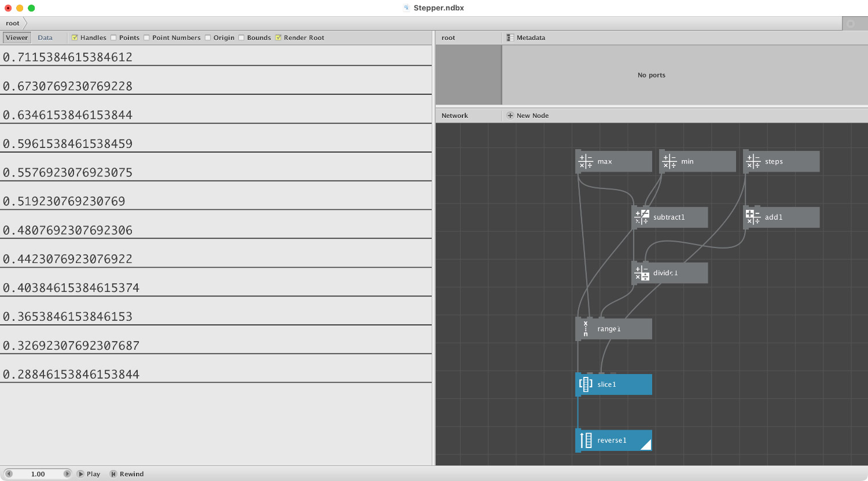Open the Metadata button
This screenshot has width=868, height=481.
click(x=525, y=38)
